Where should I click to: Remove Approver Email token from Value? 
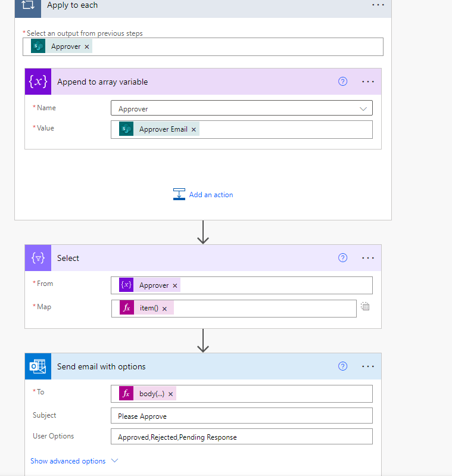[x=194, y=130]
